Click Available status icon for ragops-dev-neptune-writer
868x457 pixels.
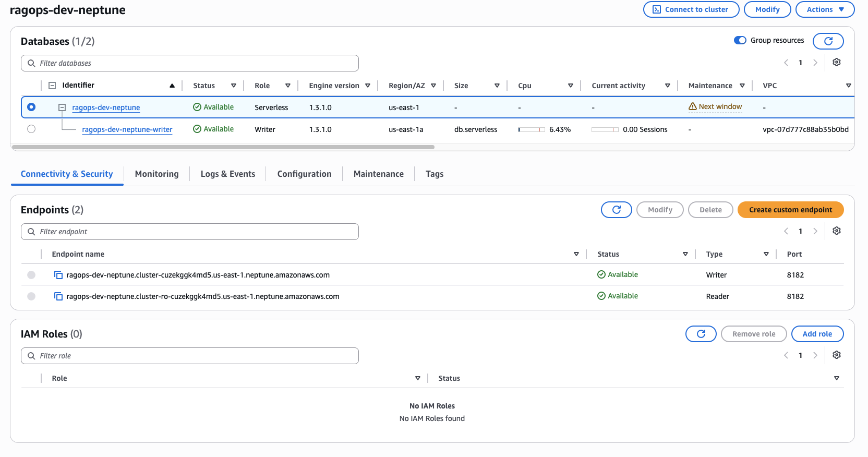click(197, 129)
